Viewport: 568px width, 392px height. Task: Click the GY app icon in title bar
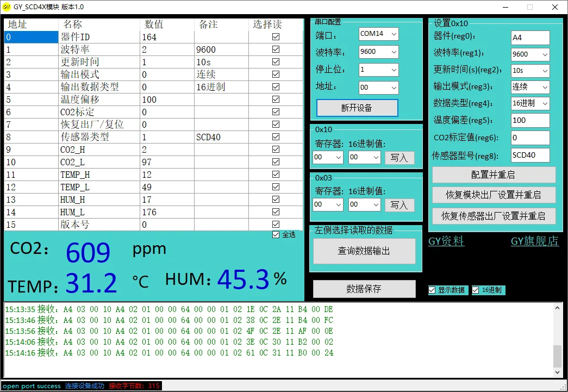7,7
